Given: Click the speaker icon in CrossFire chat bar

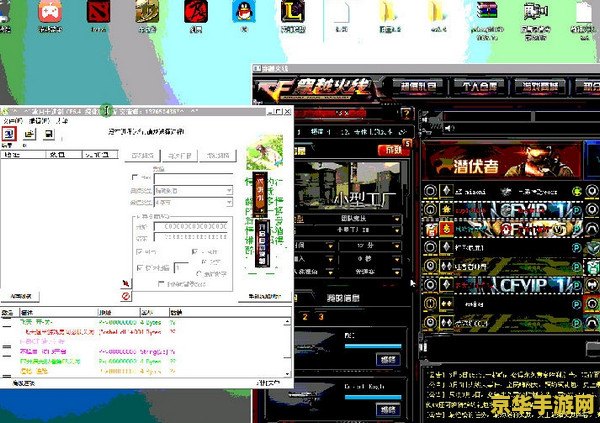Looking at the screenshot, I should pos(448,128).
